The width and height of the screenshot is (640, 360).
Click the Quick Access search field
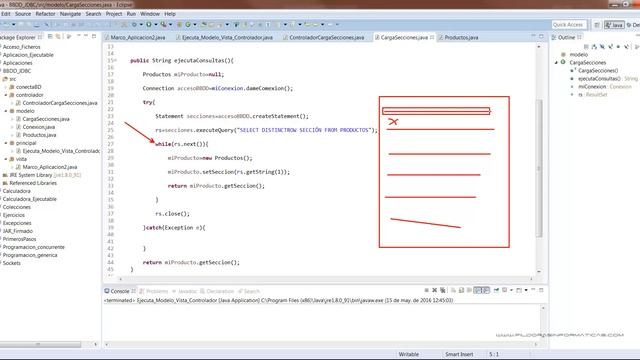pyautogui.click(x=569, y=25)
